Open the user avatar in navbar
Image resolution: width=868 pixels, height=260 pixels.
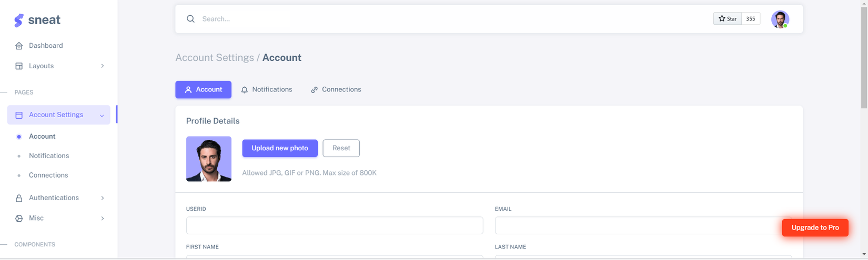(780, 19)
